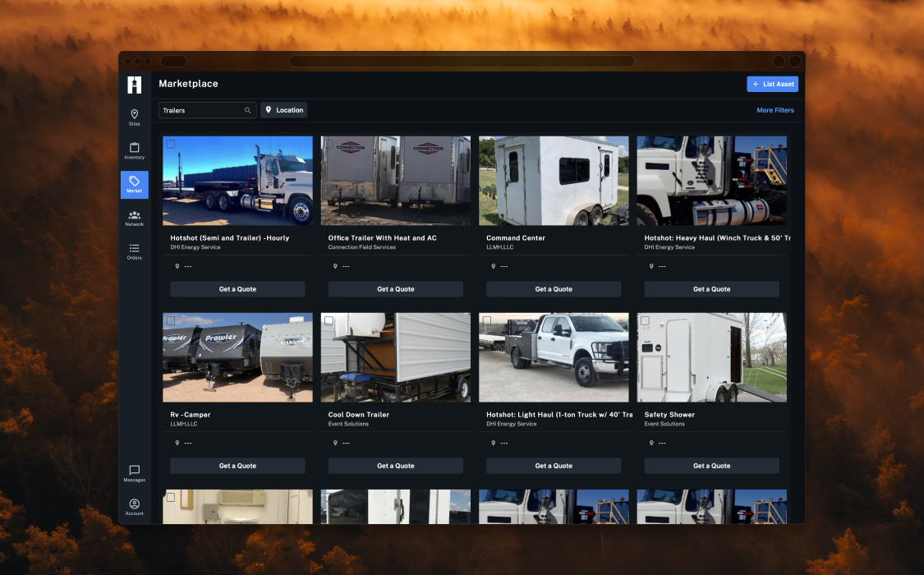Click the app logo at sidebar top
The height and width of the screenshot is (575, 924).
(x=135, y=85)
